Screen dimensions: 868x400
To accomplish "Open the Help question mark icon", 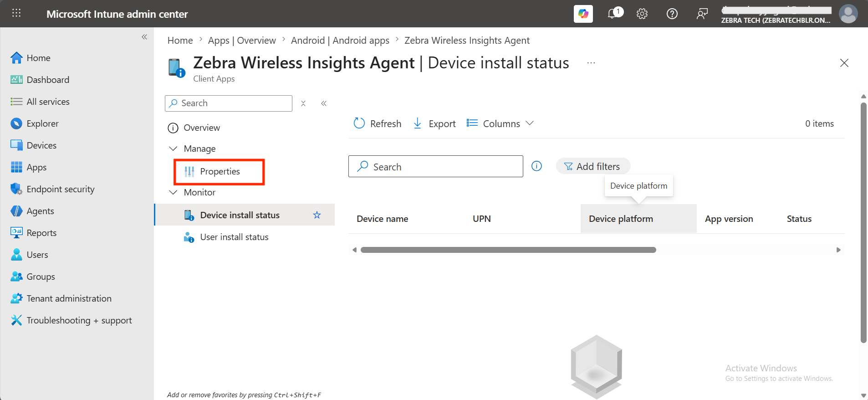I will pyautogui.click(x=672, y=14).
